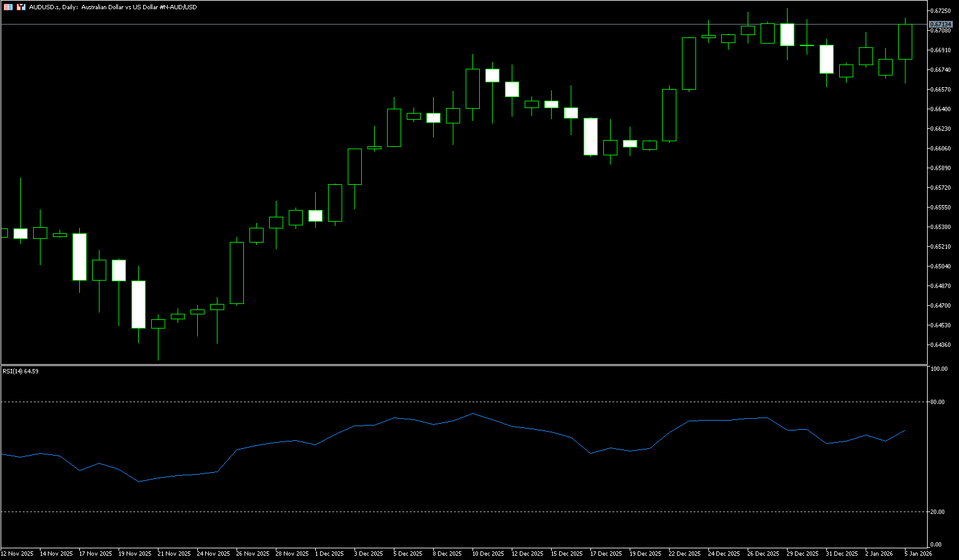Click the 5 Jan 2026 date label
The height and width of the screenshot is (560, 959).
click(x=918, y=553)
